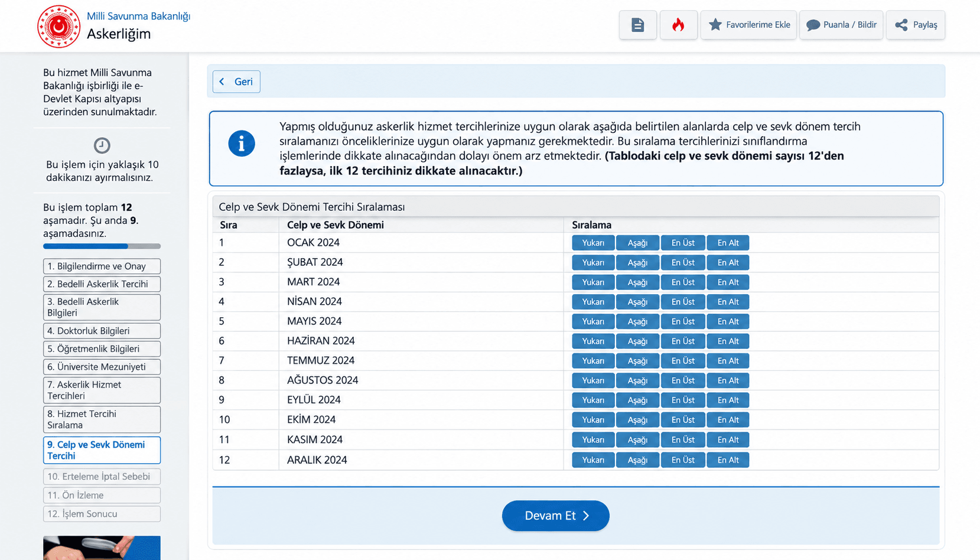The image size is (980, 560).
Task: Open step 2. Bedelli Askerlik Tercihi
Action: point(102,284)
